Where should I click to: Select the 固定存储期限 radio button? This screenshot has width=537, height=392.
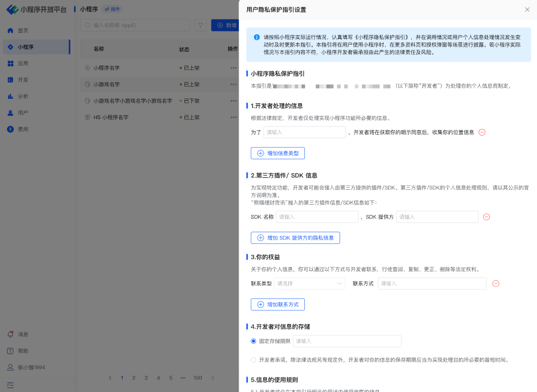tap(254, 341)
